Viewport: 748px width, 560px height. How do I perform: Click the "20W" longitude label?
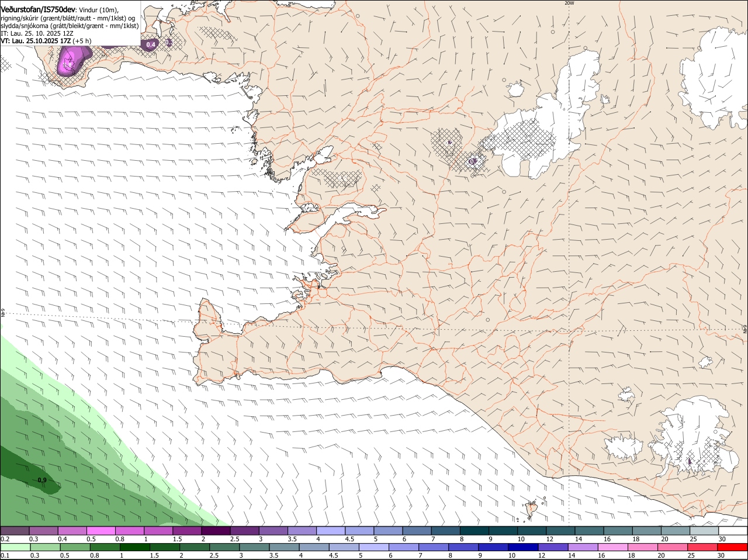click(569, 3)
